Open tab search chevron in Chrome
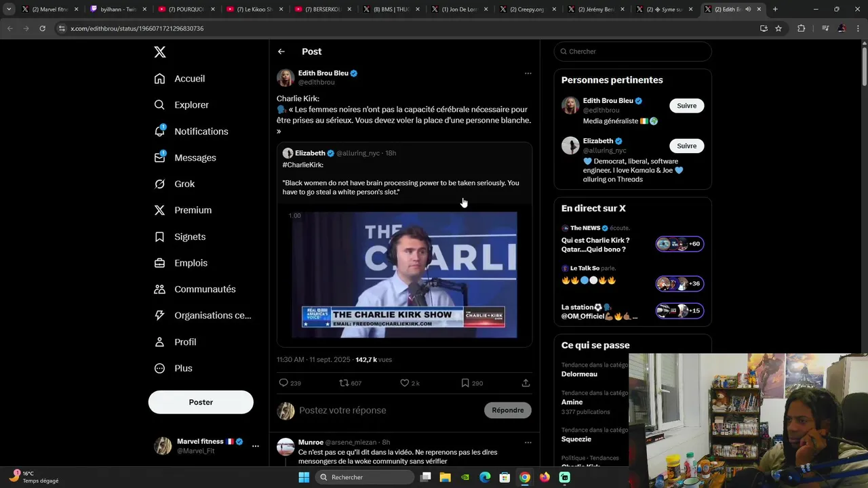This screenshot has width=868, height=488. tap(9, 9)
